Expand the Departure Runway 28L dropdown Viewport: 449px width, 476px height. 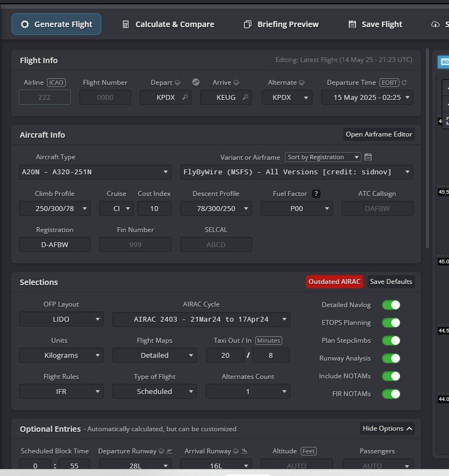click(135, 465)
